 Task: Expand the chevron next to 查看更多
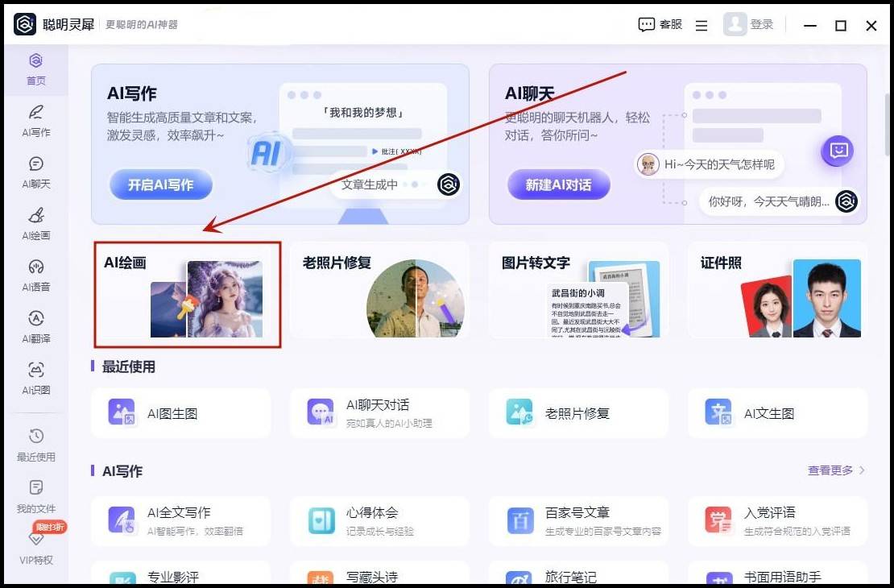[862, 470]
